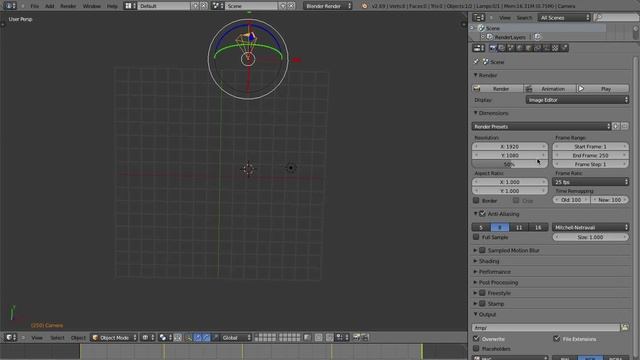This screenshot has width=640, height=360.
Task: Open the Add menu
Action: click(x=49, y=6)
